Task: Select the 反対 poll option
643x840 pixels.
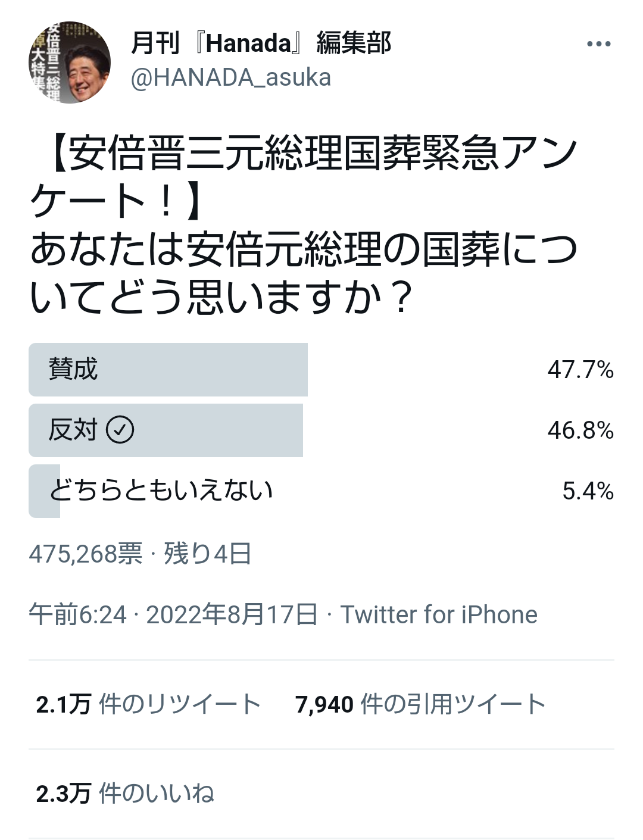Action: (321, 430)
